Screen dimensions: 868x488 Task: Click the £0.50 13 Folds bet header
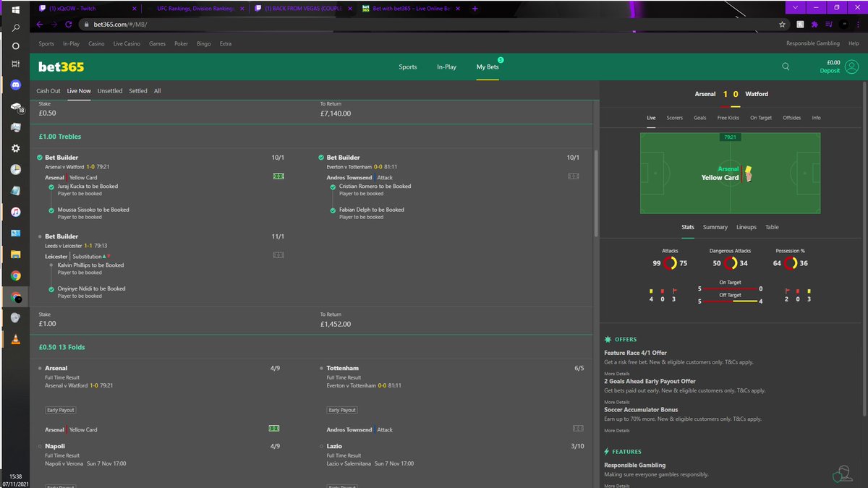click(x=61, y=347)
